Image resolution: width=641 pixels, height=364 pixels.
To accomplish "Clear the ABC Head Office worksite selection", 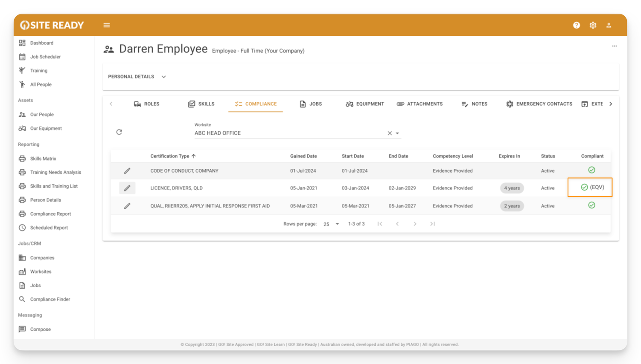I will coord(390,133).
